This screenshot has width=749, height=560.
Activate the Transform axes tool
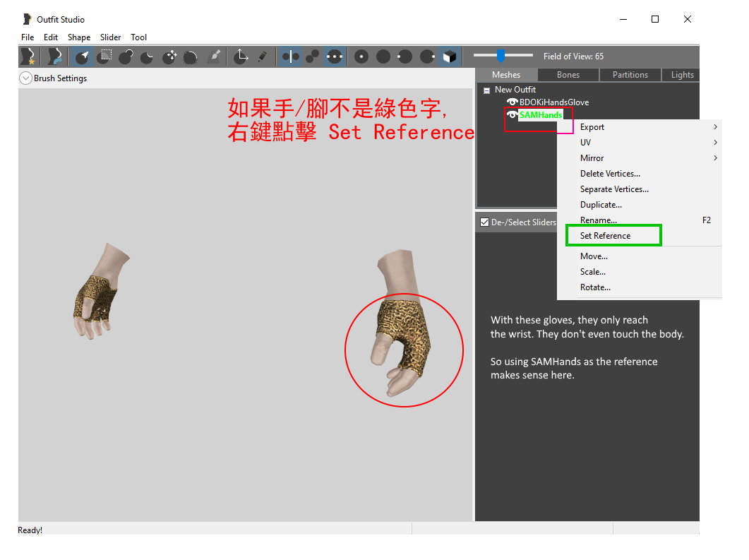point(240,57)
